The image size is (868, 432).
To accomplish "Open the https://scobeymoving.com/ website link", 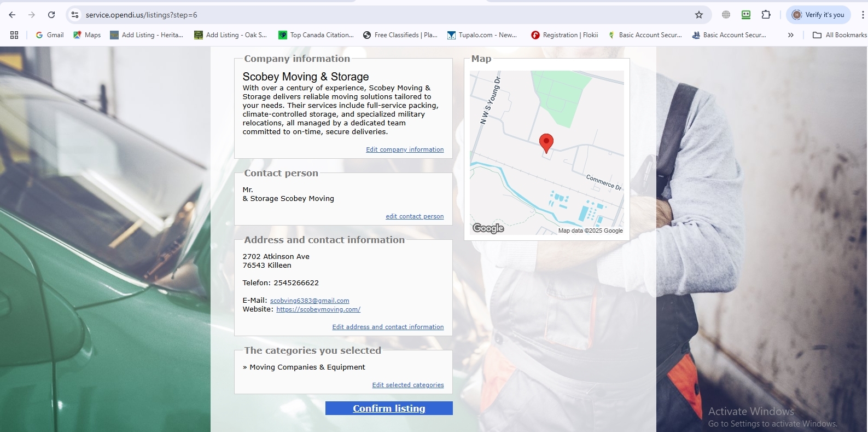I will coord(318,309).
